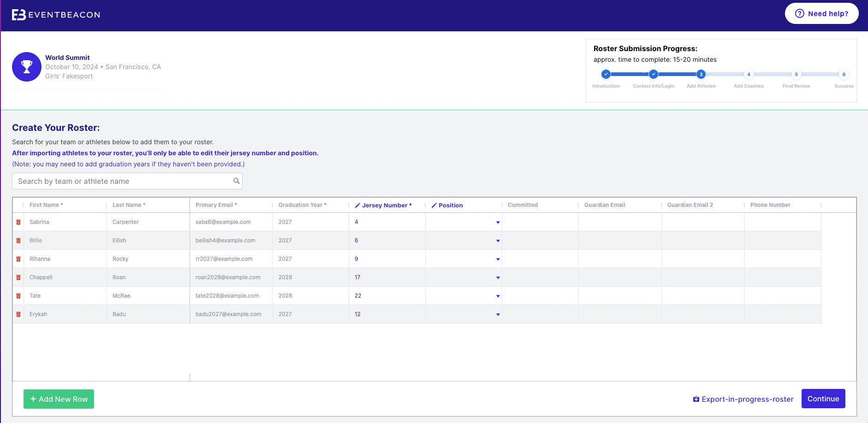Select step 3 Add Athletes marker
Screen dimensions: 868x423
(x=701, y=74)
